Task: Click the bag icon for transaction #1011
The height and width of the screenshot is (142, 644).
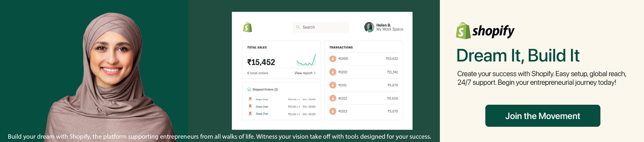Action: (333, 85)
